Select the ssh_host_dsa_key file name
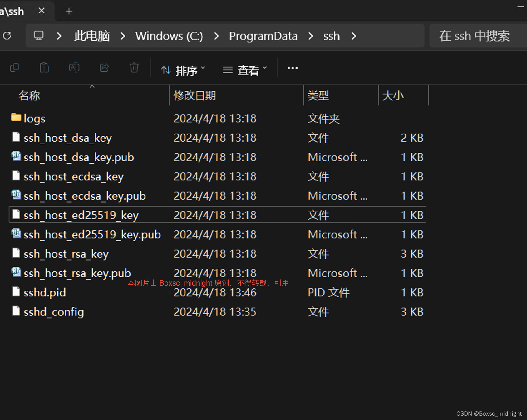Image resolution: width=527 pixels, height=420 pixels. (68, 138)
